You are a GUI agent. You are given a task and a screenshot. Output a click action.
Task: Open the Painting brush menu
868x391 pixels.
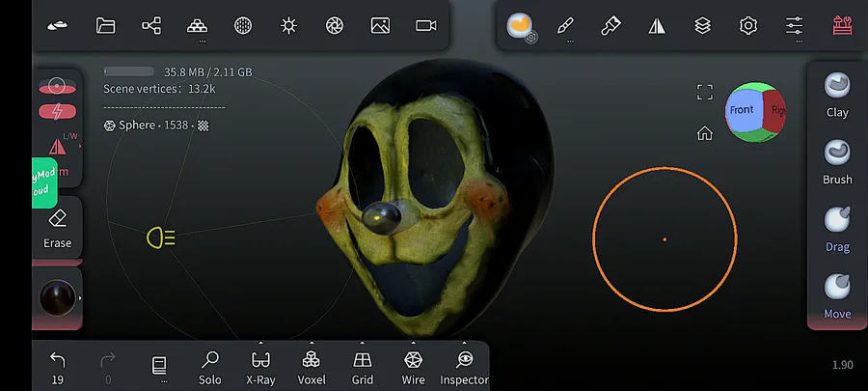pos(610,25)
